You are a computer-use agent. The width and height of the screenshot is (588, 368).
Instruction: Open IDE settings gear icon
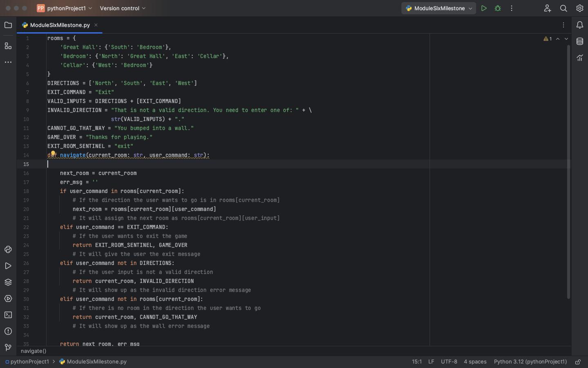coord(580,8)
